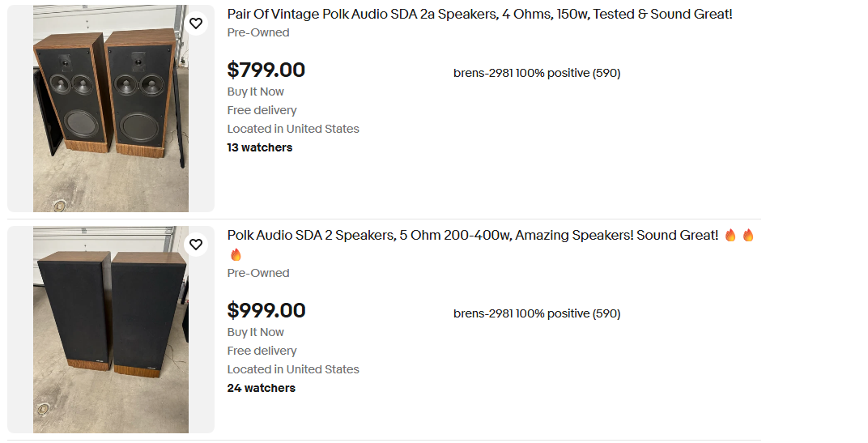Screen dimensions: 868x443
Task: Click the '24 watchers' label
Action: [261, 389]
